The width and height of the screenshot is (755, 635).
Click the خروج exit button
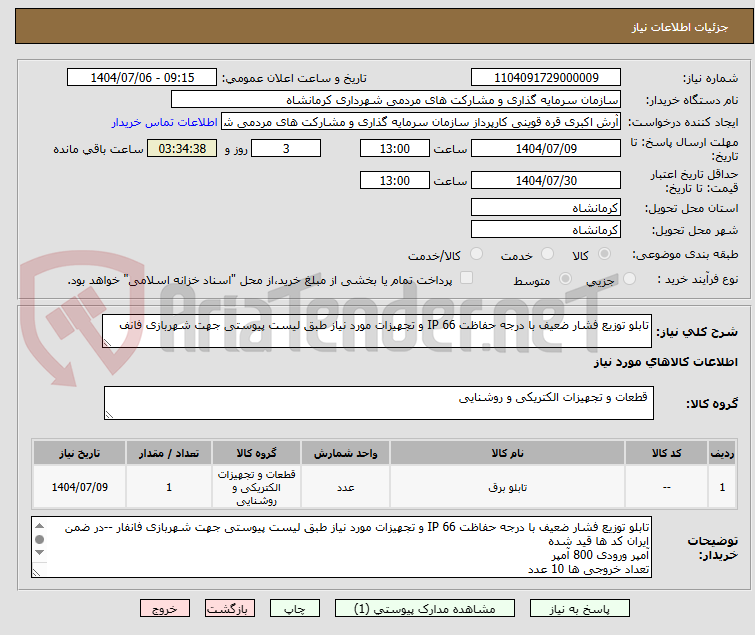(x=165, y=609)
